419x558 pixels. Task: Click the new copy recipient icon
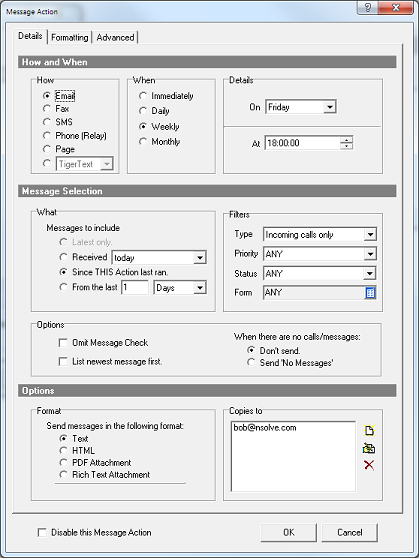(x=369, y=430)
